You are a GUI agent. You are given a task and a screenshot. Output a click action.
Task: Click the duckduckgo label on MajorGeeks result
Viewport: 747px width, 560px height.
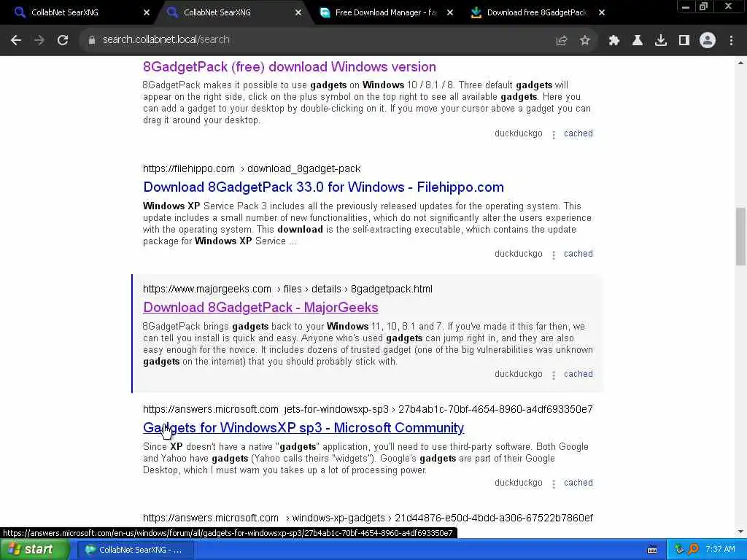519,374
